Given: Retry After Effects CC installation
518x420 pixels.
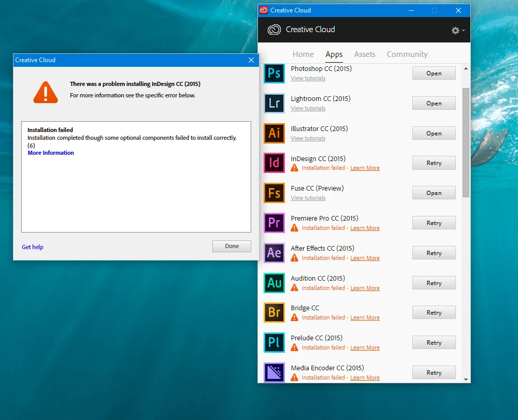Looking at the screenshot, I should coord(434,253).
